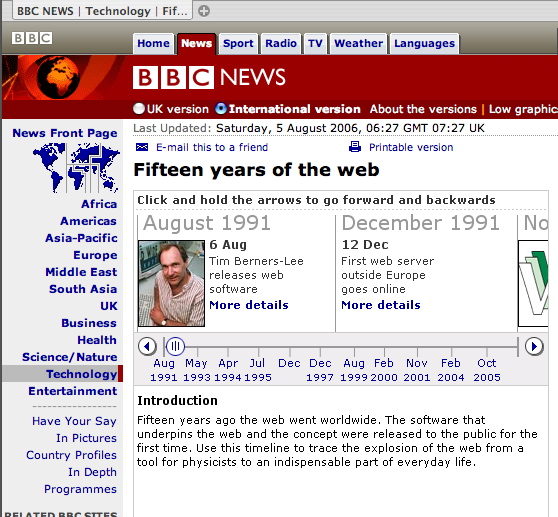Open Business section
This screenshot has height=517, width=558.
[89, 323]
